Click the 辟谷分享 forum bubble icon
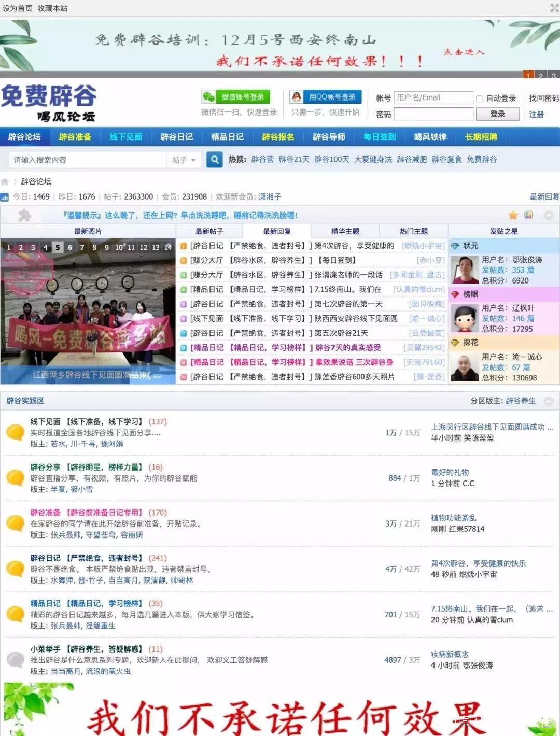 15,478
